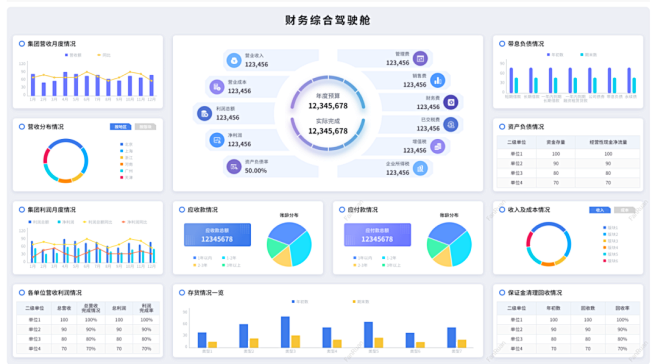Viewport: 658px width, 364px height.
Task: Click the 收入及成本情况 donut chart
Action: pos(548,244)
